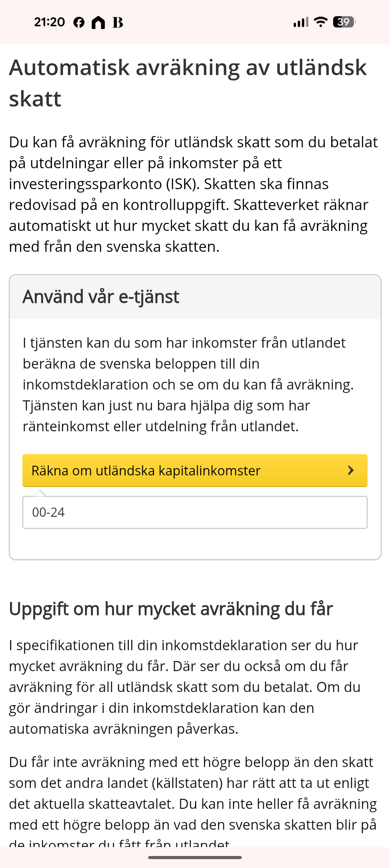390x868 pixels.
Task: Tap the 21:20 clock in status bar
Action: (50, 22)
